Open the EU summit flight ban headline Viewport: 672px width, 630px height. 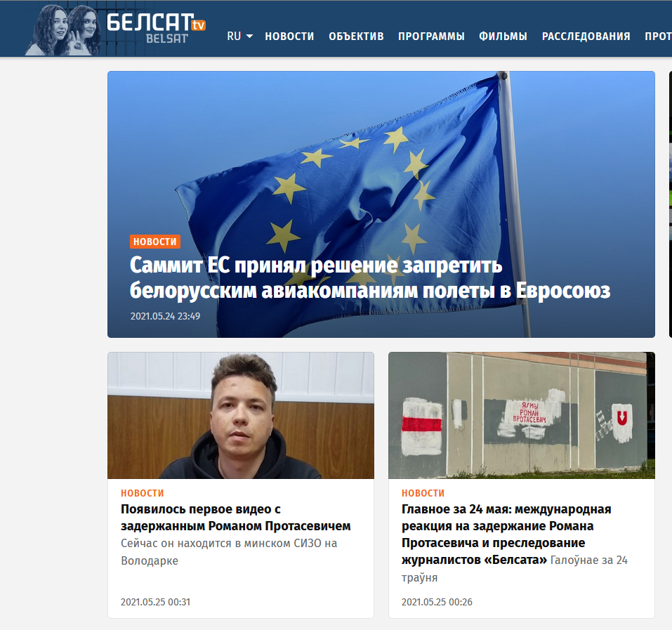point(370,277)
